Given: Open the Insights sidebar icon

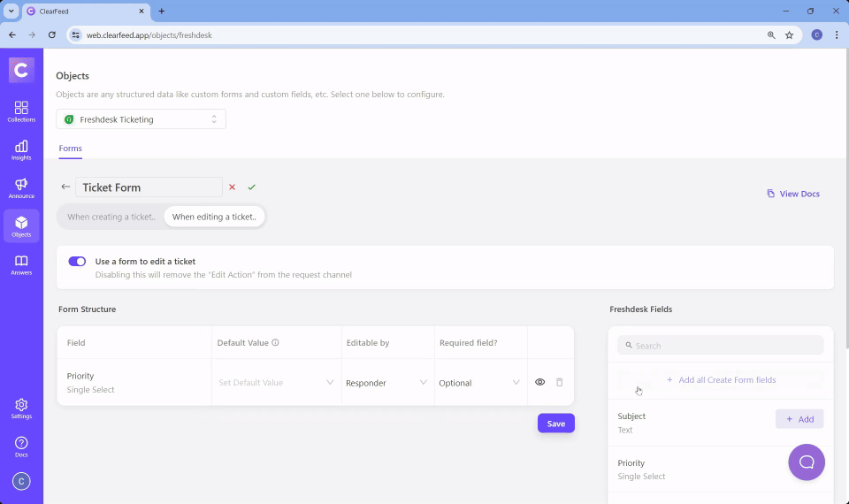Looking at the screenshot, I should click(x=21, y=149).
